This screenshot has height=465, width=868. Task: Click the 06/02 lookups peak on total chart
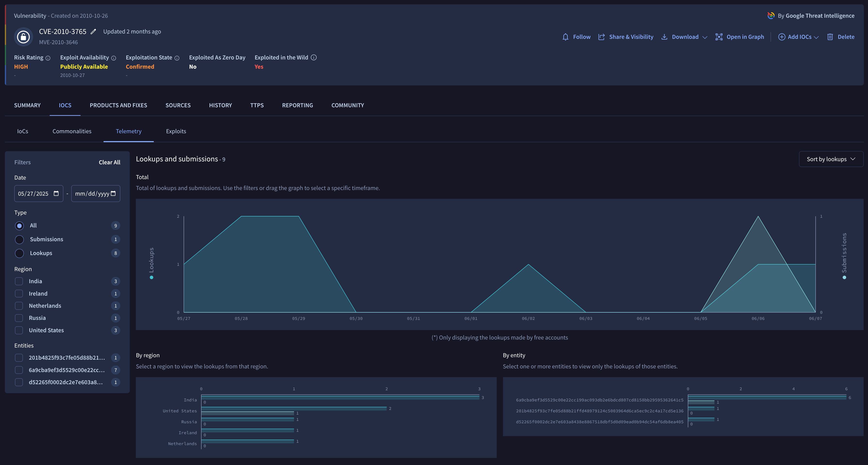click(528, 264)
